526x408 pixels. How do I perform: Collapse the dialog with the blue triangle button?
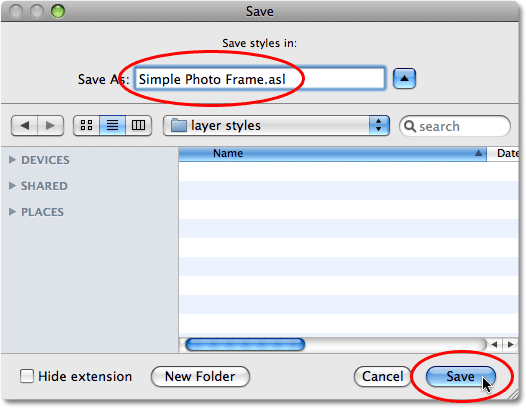tap(404, 79)
